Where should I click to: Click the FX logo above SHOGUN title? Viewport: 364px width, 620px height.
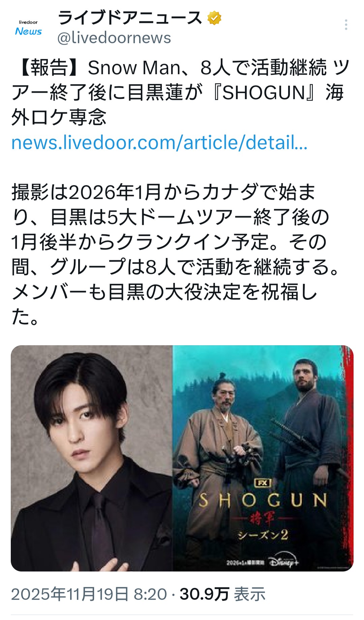pos(263,483)
